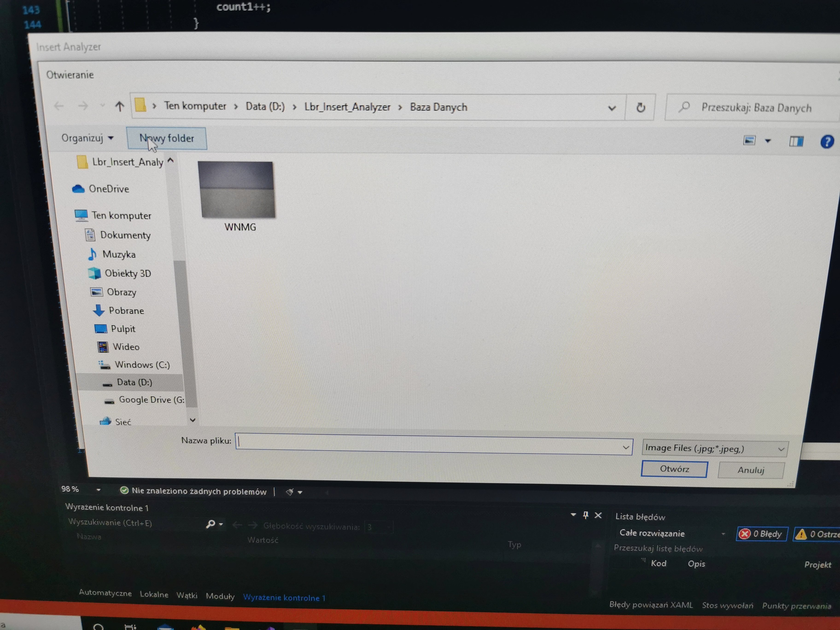The height and width of the screenshot is (630, 840).
Task: Switch to the Moduły tab
Action: pos(220,596)
